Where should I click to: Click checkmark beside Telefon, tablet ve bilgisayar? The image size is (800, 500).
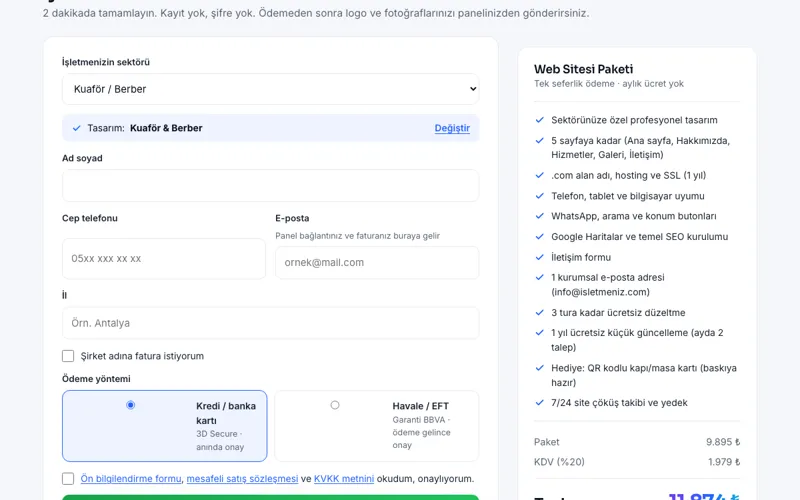[x=539, y=196]
